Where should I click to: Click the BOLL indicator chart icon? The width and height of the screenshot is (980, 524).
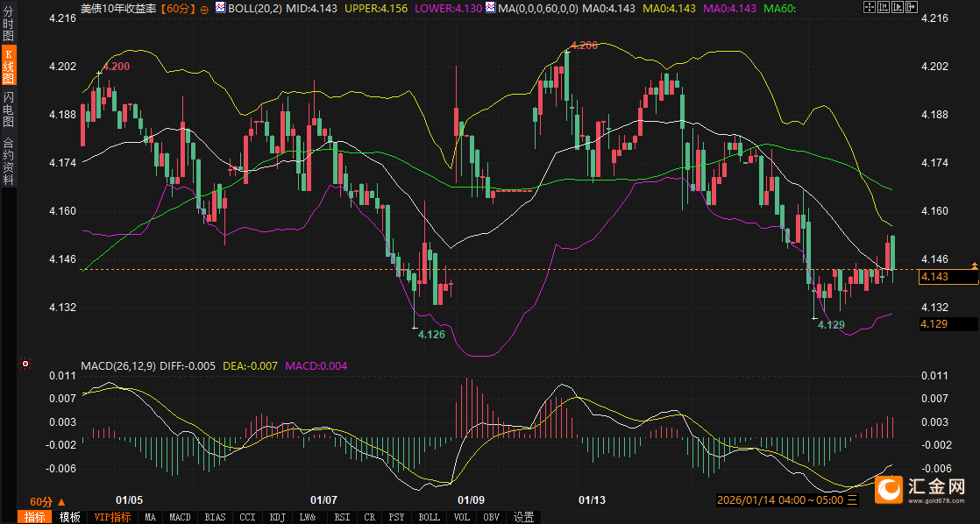point(219,8)
